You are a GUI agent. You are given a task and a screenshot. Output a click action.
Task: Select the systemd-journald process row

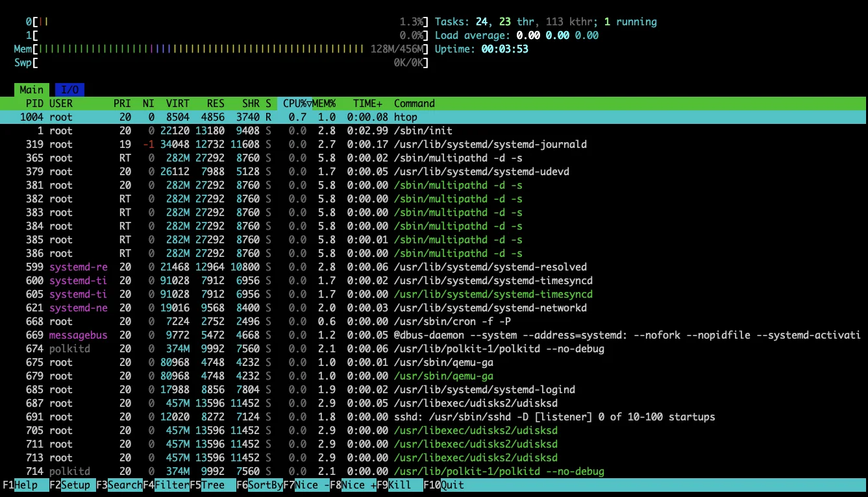[434, 145]
